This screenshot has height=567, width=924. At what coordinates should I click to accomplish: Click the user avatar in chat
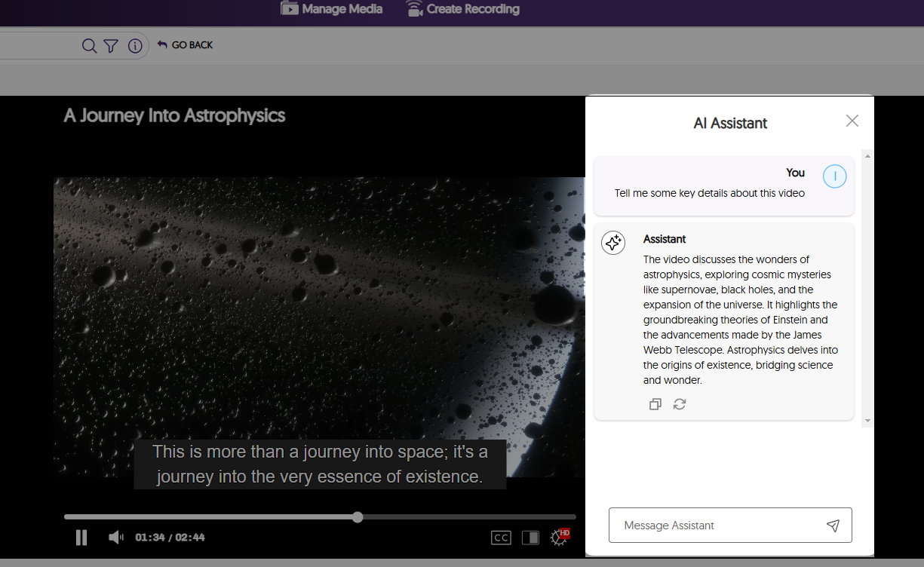[x=834, y=176]
